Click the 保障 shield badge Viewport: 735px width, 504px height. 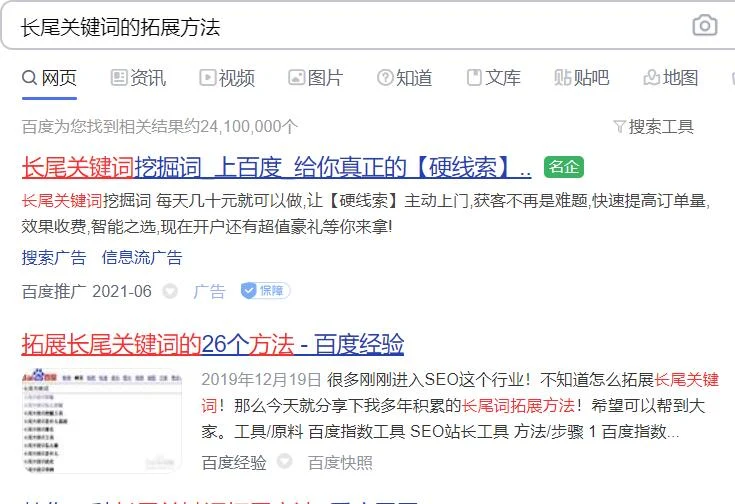tap(265, 291)
